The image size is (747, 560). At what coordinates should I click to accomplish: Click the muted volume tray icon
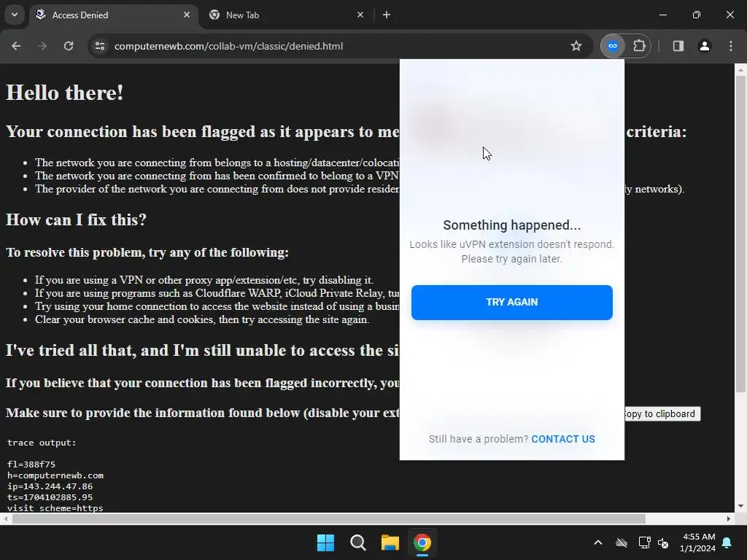[x=663, y=542]
